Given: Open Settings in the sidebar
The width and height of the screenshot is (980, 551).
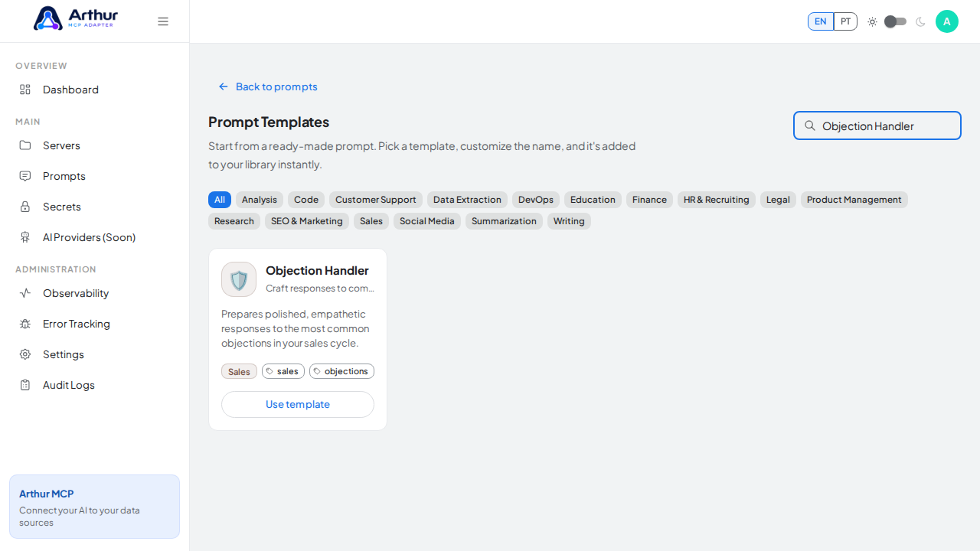Looking at the screenshot, I should 94,354.
